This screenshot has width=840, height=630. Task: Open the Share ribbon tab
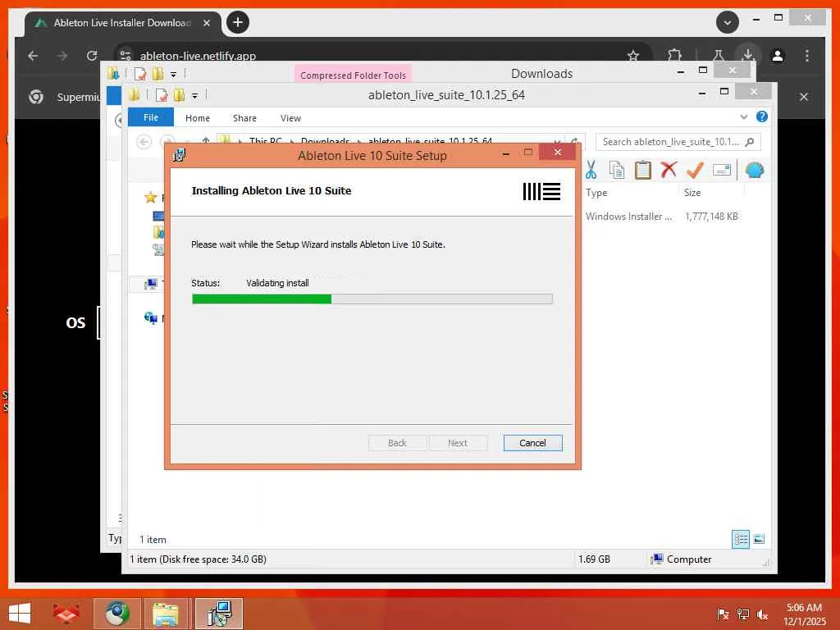pos(244,118)
